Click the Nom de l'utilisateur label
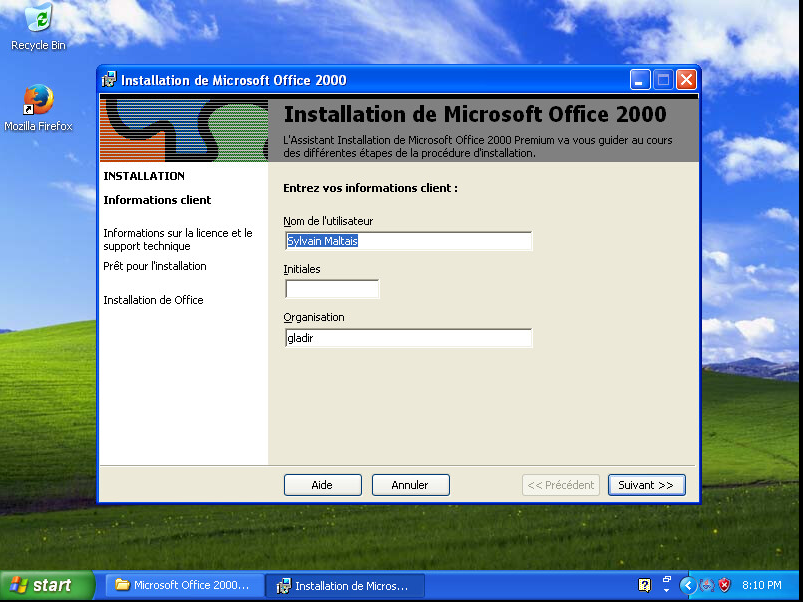 click(x=328, y=221)
